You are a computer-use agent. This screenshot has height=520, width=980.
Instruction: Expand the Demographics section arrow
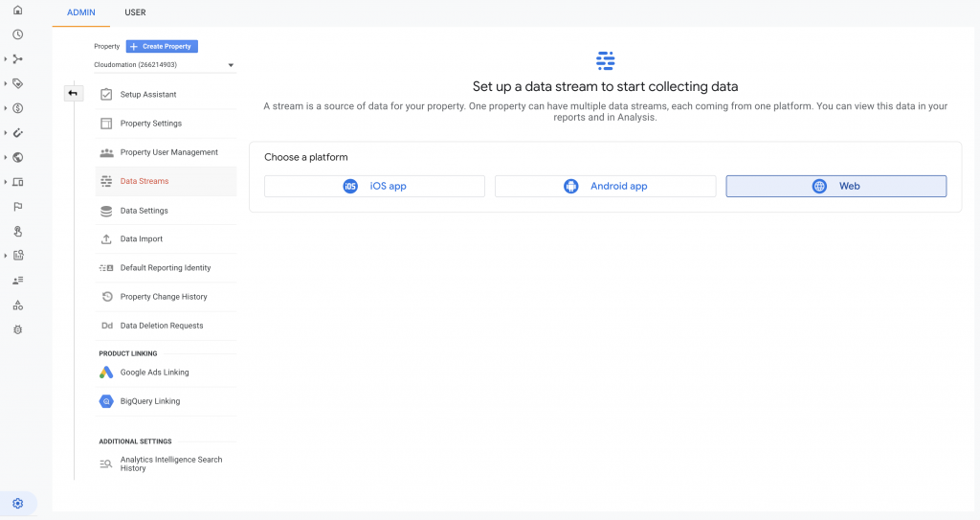(x=6, y=157)
